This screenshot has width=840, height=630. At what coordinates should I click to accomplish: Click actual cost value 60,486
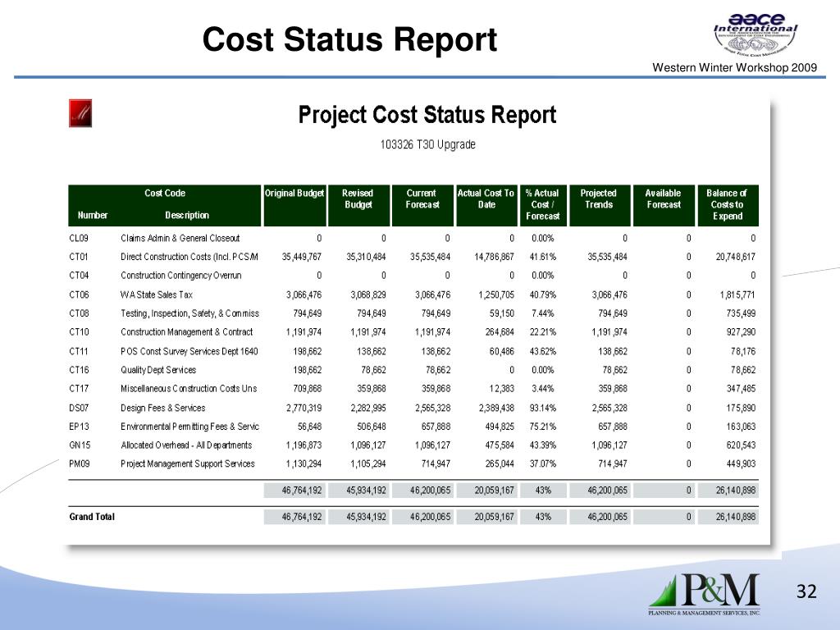(502, 351)
